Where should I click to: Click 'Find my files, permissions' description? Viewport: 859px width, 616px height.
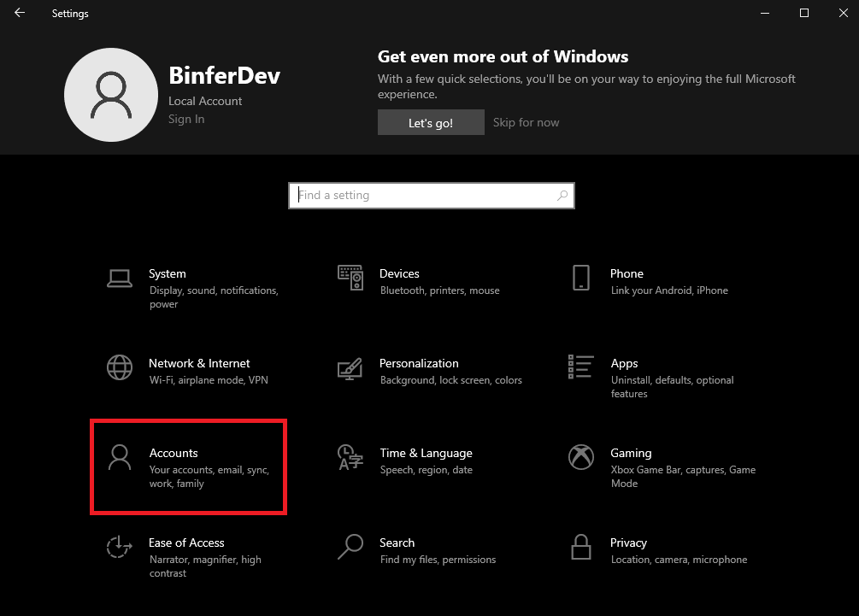(438, 560)
